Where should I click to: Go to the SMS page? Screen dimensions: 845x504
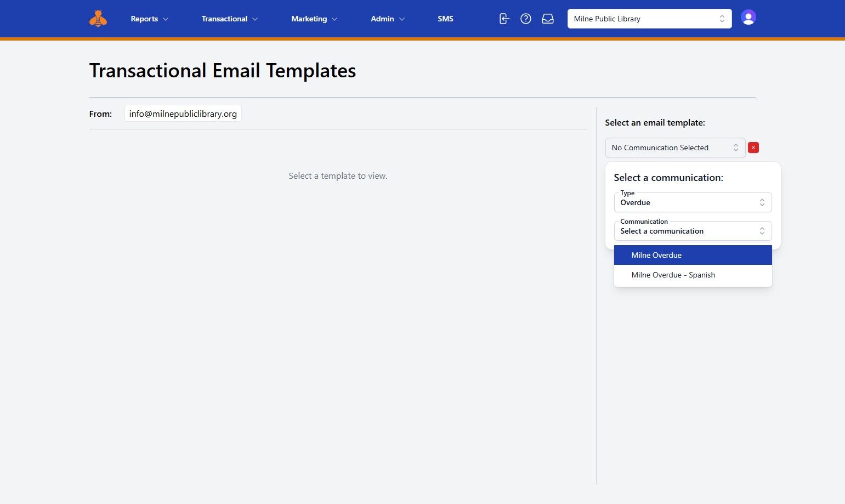[x=445, y=19]
